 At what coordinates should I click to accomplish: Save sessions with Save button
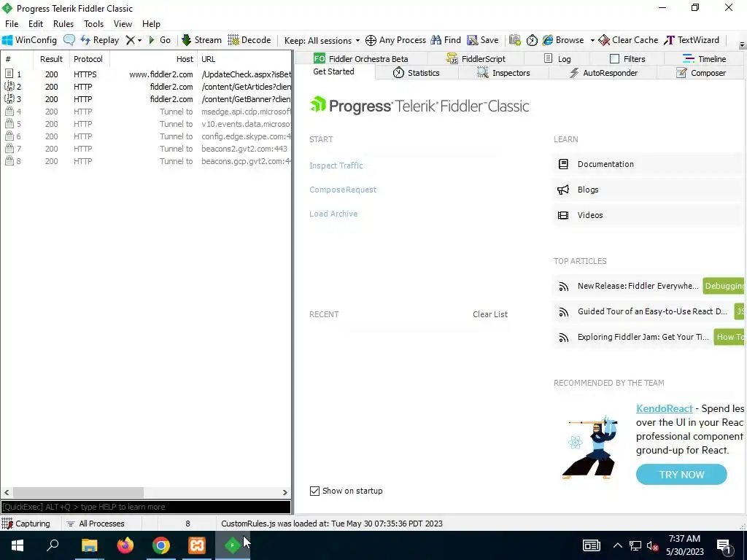483,40
